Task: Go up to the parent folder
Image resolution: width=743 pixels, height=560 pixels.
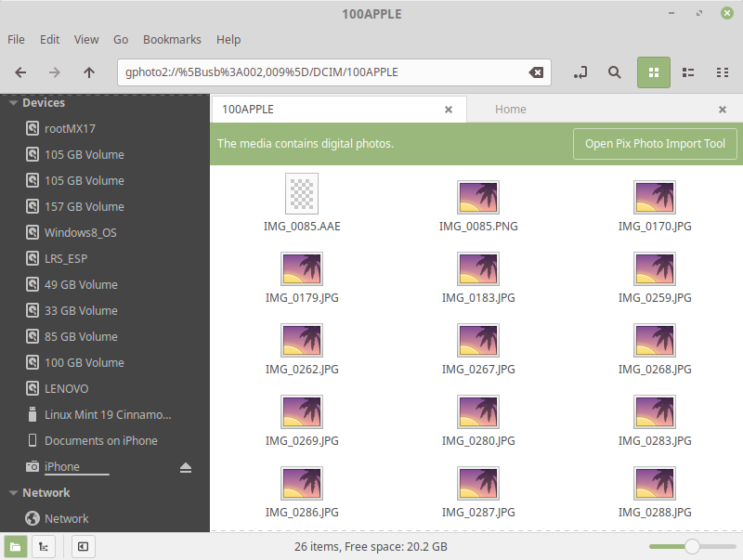Action: (x=89, y=72)
